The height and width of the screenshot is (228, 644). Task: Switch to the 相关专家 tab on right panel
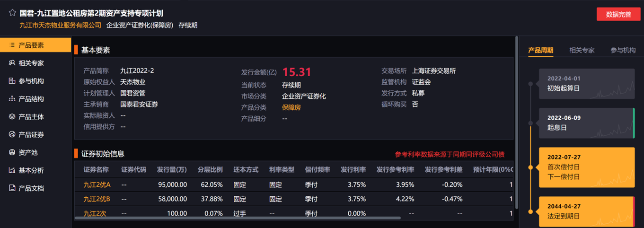[582, 50]
